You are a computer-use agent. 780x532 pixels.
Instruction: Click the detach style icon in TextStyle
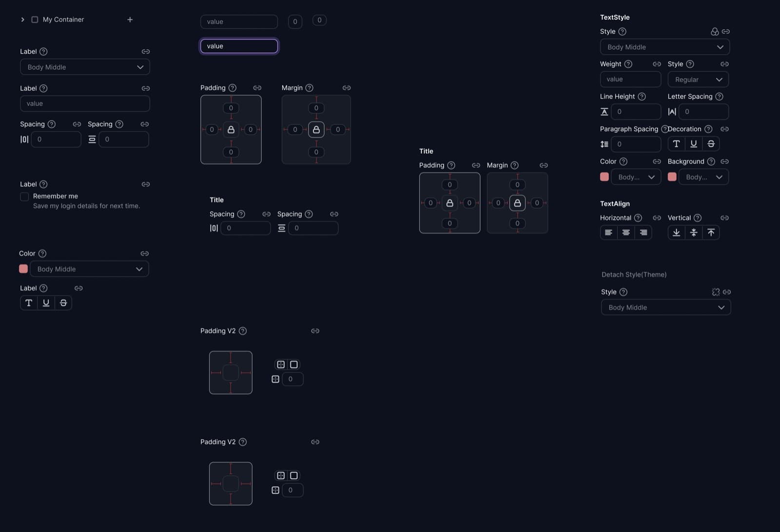tap(715, 31)
